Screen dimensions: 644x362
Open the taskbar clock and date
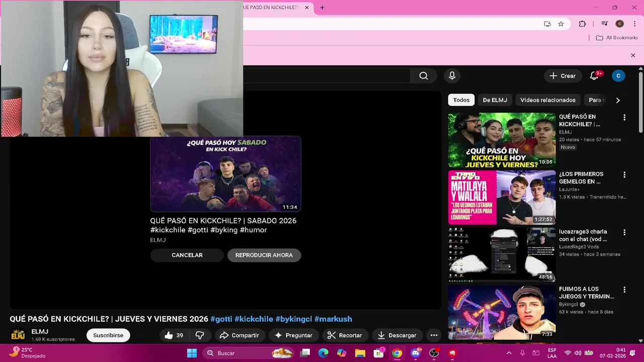click(x=613, y=353)
